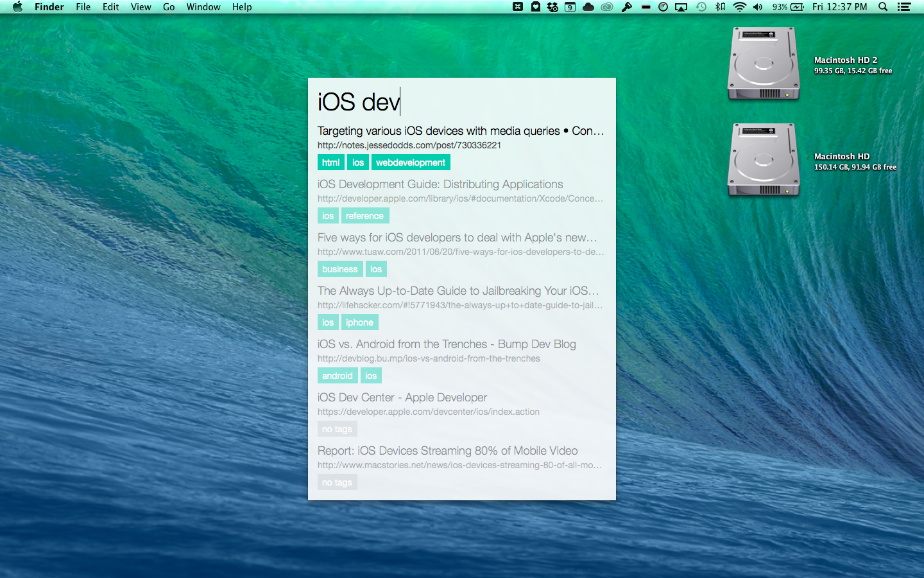Click no tags under the macstories result

tap(337, 482)
